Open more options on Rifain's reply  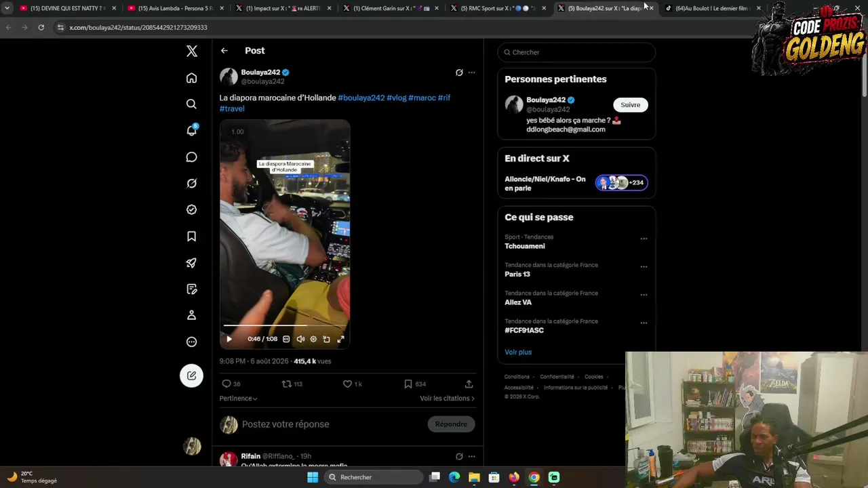click(x=472, y=456)
